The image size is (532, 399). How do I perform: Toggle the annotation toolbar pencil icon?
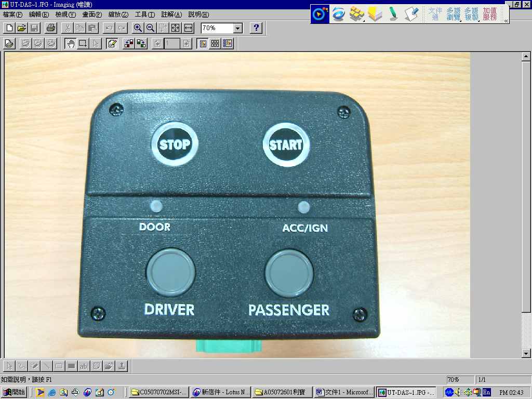[x=112, y=44]
